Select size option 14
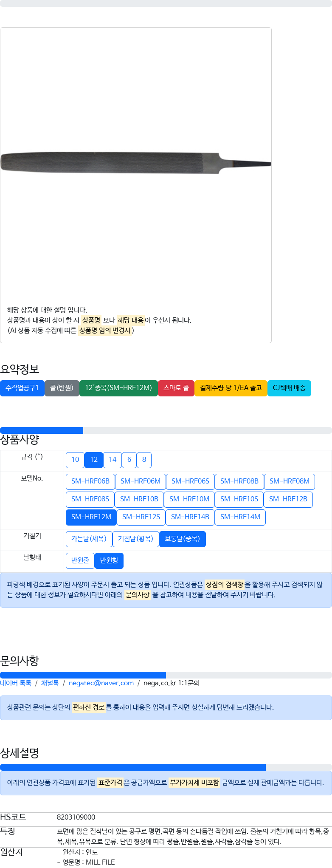 113,460
